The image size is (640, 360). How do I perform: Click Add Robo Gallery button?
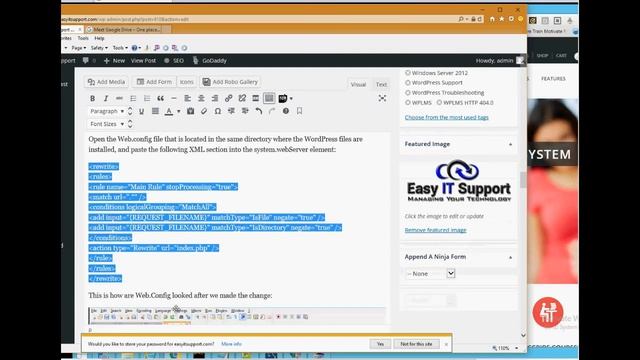(x=230, y=82)
